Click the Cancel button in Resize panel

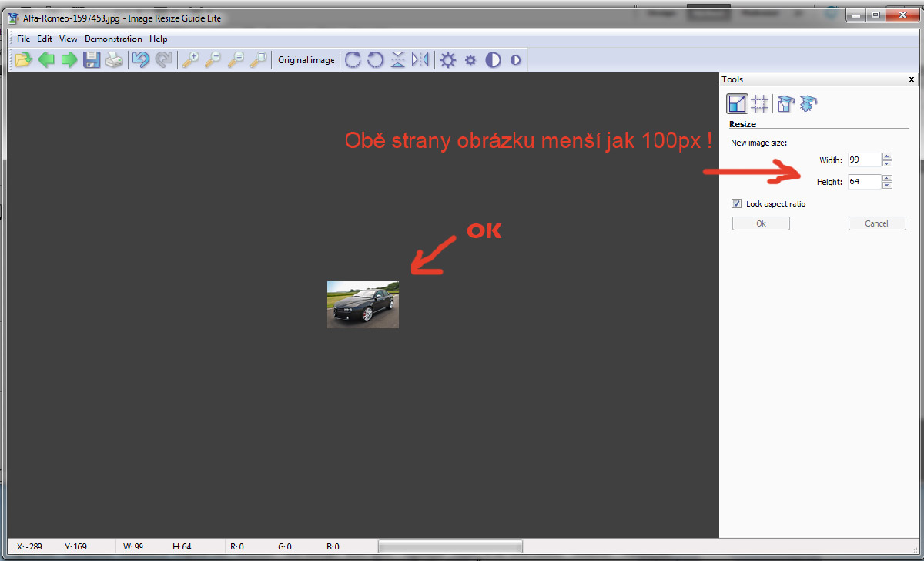[x=877, y=223]
